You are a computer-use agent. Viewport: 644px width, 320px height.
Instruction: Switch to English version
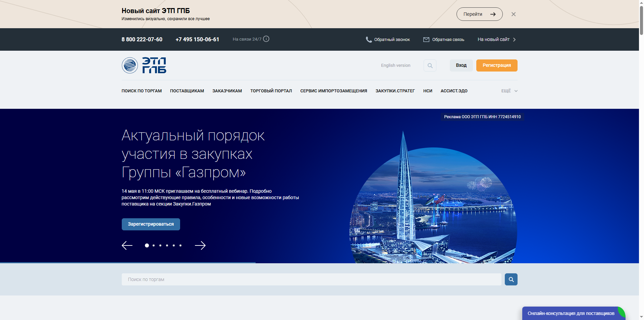[395, 65]
